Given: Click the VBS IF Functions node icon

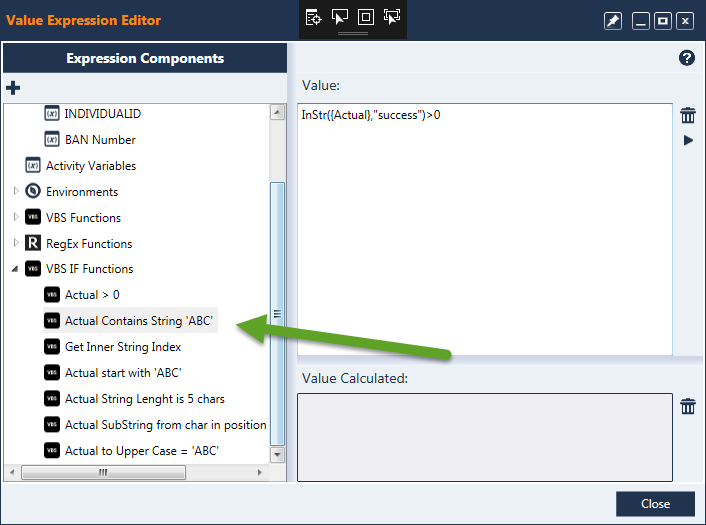Looking at the screenshot, I should click(x=33, y=269).
